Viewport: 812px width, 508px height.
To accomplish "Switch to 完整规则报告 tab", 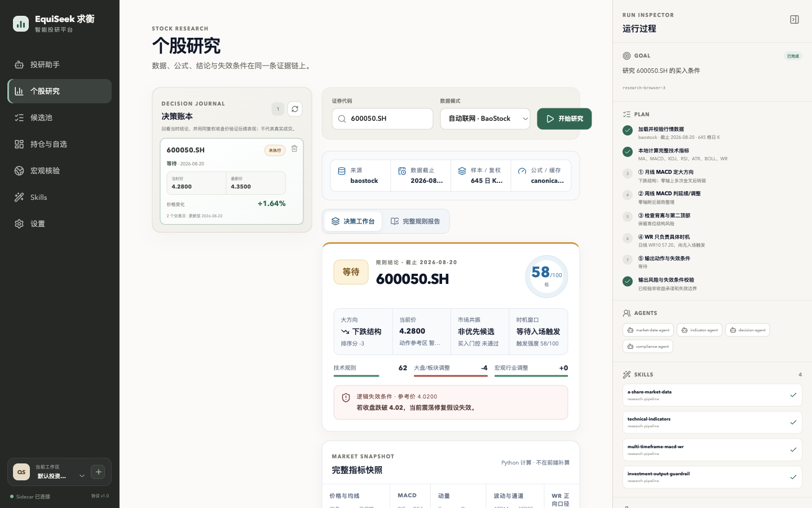I will 415,221.
